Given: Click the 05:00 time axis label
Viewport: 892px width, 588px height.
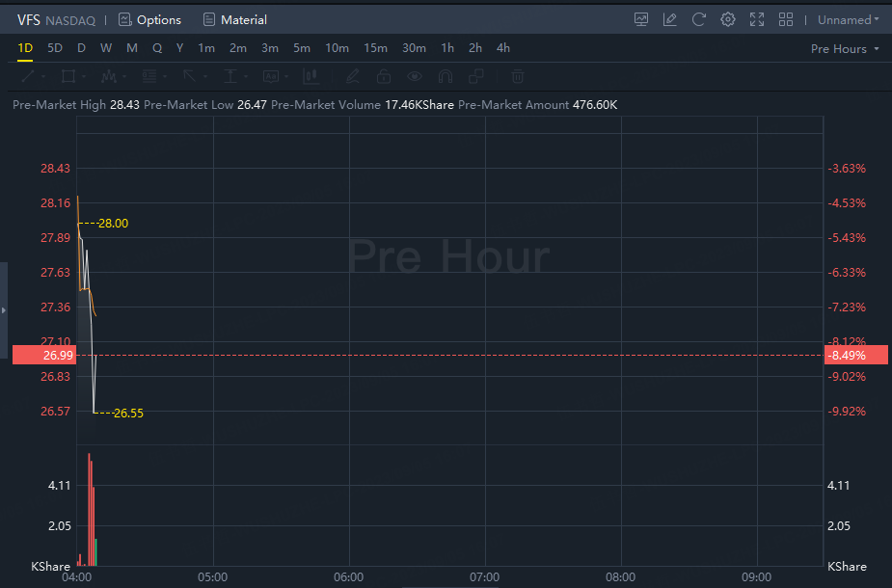Looking at the screenshot, I should click(x=213, y=577).
